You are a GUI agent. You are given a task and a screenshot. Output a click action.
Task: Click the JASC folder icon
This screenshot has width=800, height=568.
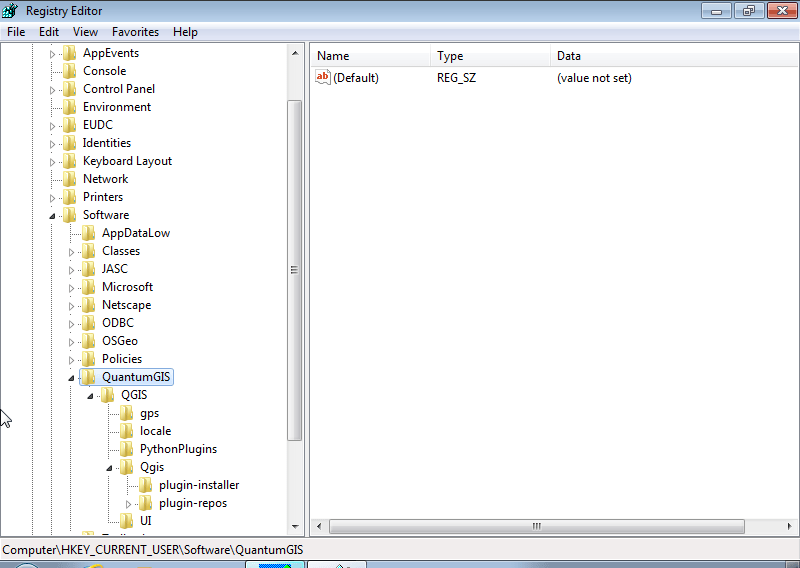point(88,269)
